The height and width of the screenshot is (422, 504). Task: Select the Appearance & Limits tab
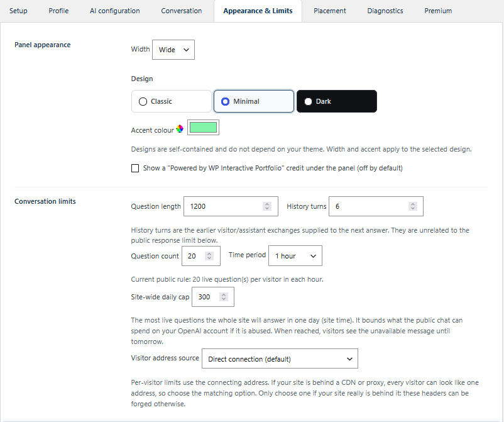(258, 11)
